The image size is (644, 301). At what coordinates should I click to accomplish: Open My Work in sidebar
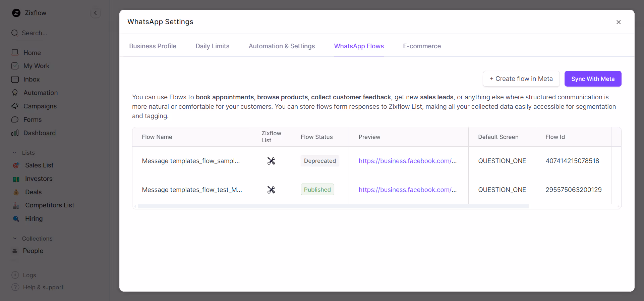[x=36, y=66]
